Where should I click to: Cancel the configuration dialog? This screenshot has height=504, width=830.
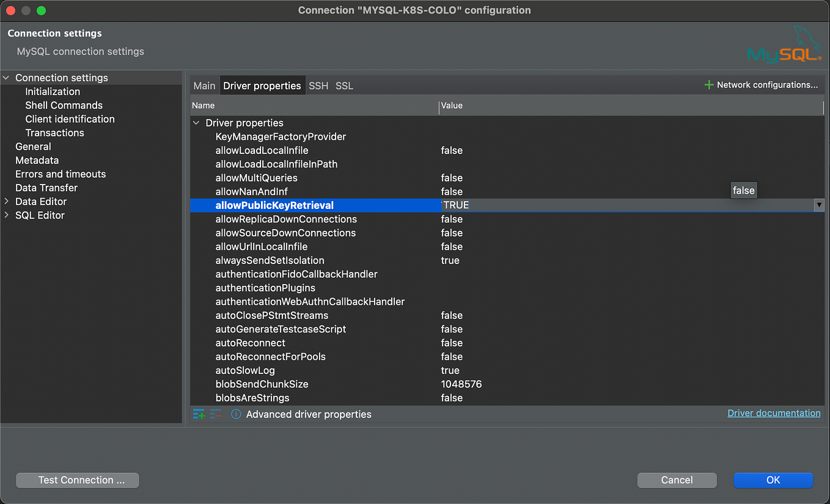click(x=677, y=480)
